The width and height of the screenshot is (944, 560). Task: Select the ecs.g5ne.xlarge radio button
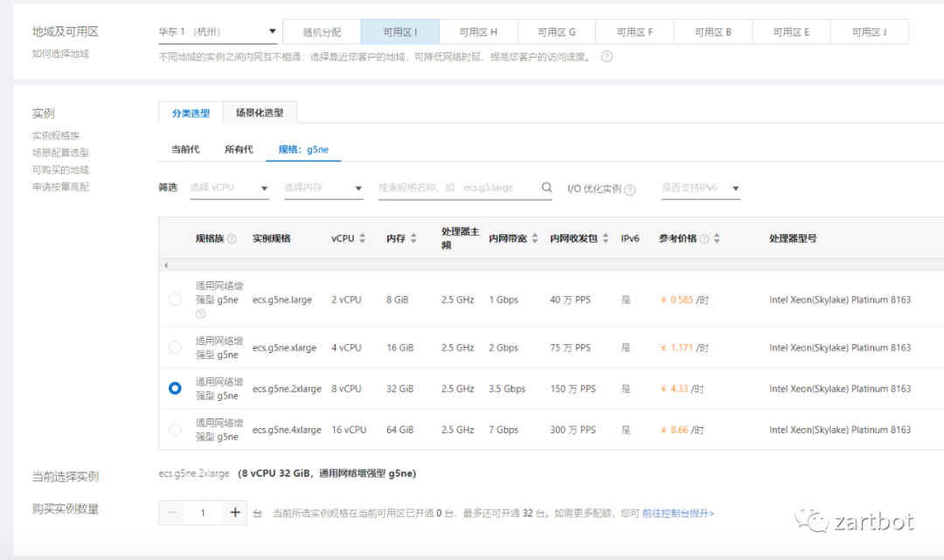[x=175, y=347]
